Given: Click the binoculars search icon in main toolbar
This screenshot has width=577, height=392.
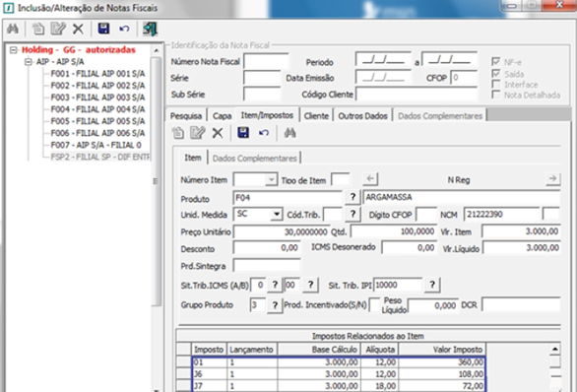Looking at the screenshot, I should pos(13,29).
